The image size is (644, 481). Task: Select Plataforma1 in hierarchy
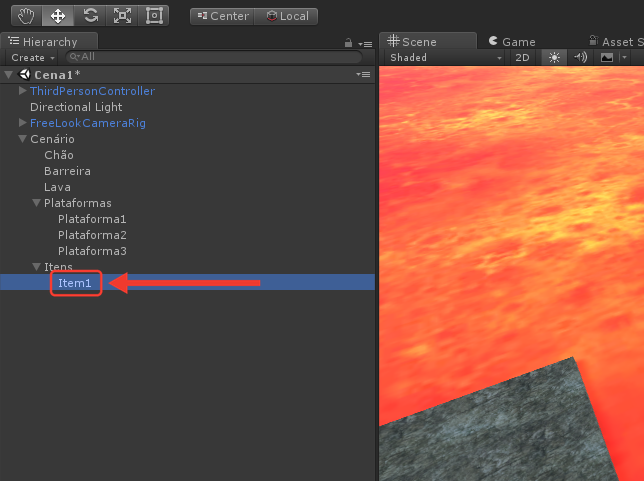pos(92,219)
